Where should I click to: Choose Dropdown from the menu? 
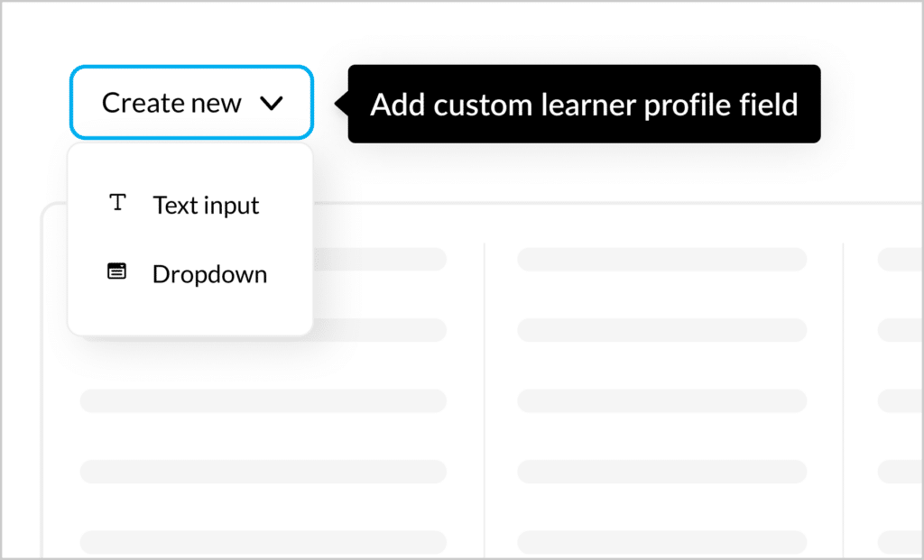click(209, 273)
